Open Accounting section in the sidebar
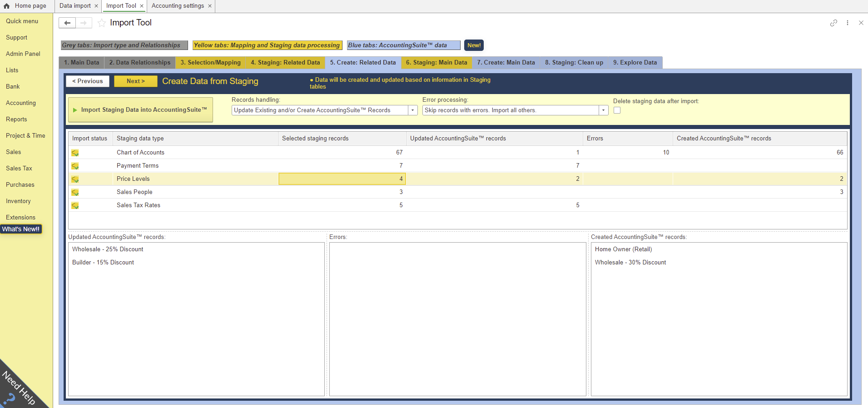 (20, 103)
